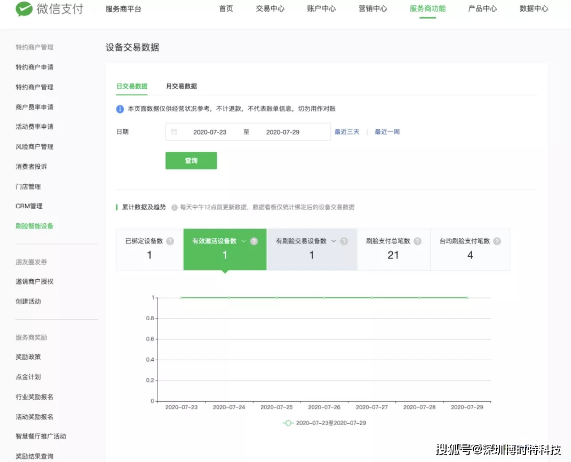Open 首页 in top navigation
This screenshot has height=462, width=571.
tap(226, 9)
